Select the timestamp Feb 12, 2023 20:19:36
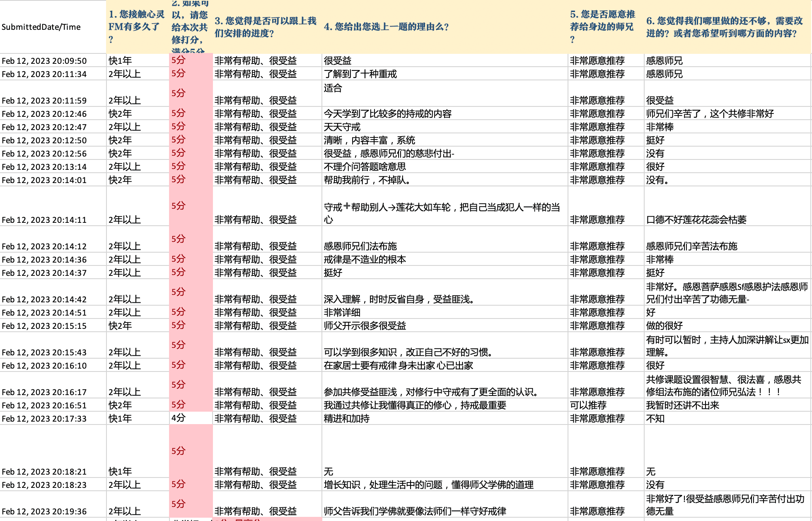812x521 pixels. (44, 511)
